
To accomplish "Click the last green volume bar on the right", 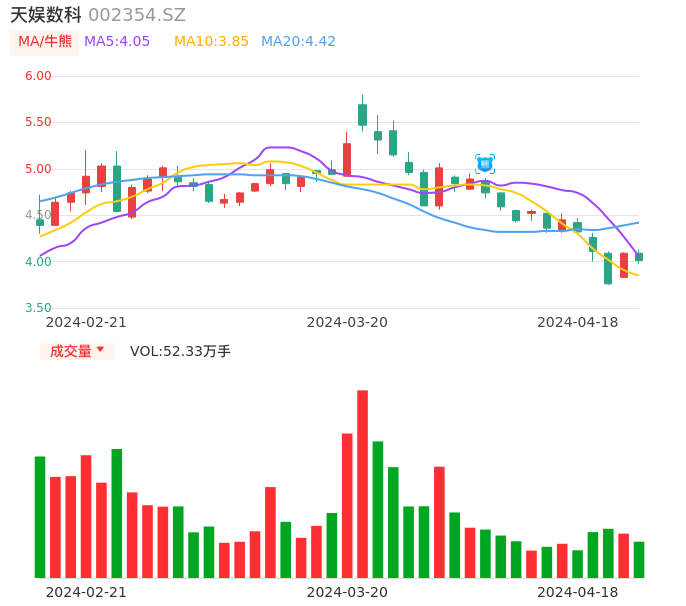I will (x=639, y=560).
